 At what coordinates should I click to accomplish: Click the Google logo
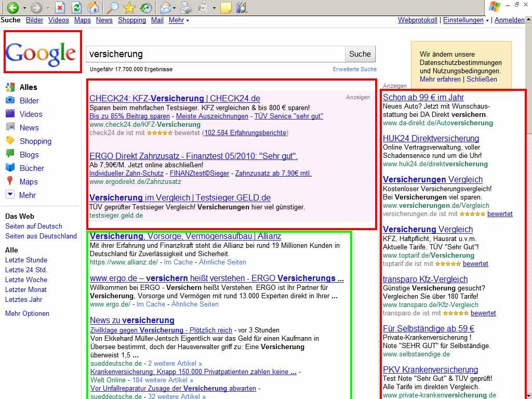coord(41,52)
